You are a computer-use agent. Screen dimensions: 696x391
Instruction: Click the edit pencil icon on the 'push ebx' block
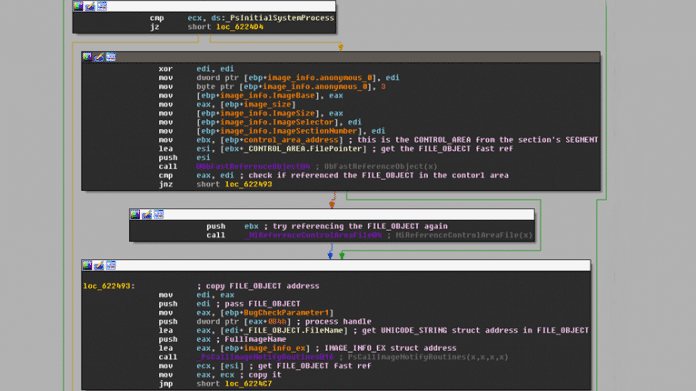[x=147, y=215]
